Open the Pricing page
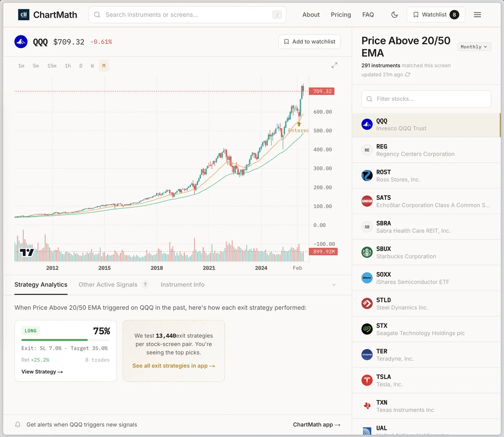The image size is (504, 437). click(x=341, y=15)
